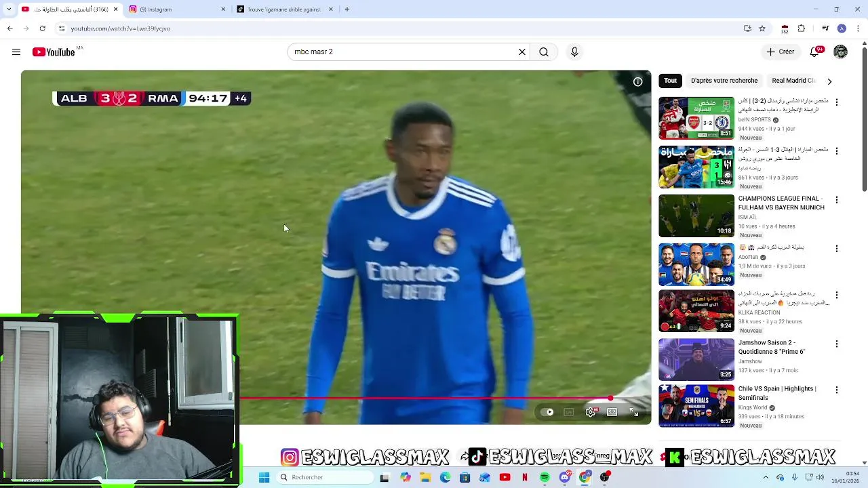Open more options for Fulham vs Bayern video

837,200
